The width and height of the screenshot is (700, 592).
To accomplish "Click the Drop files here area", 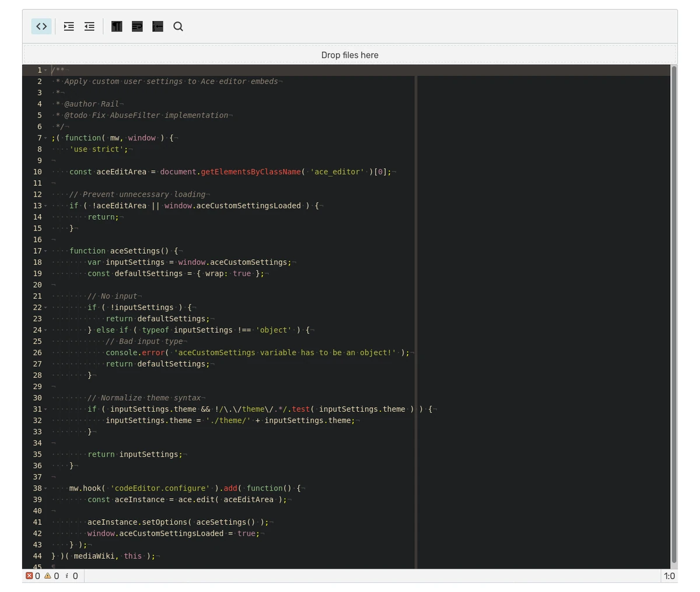I will pos(349,55).
